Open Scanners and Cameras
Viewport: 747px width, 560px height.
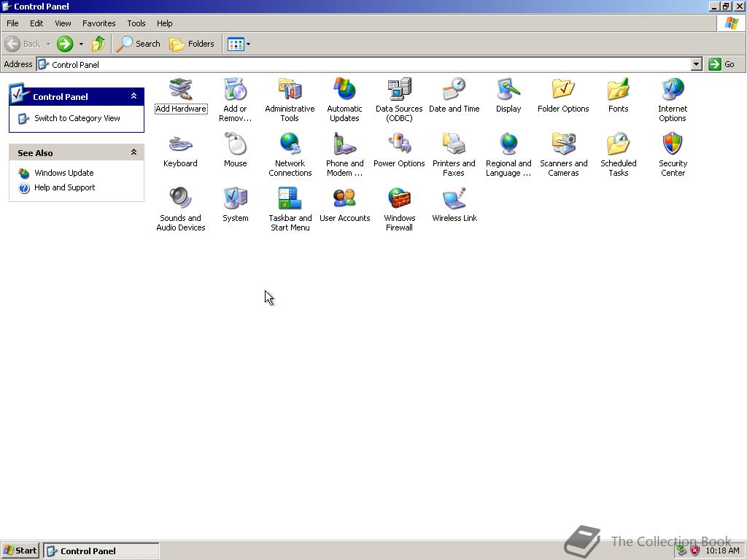563,155
